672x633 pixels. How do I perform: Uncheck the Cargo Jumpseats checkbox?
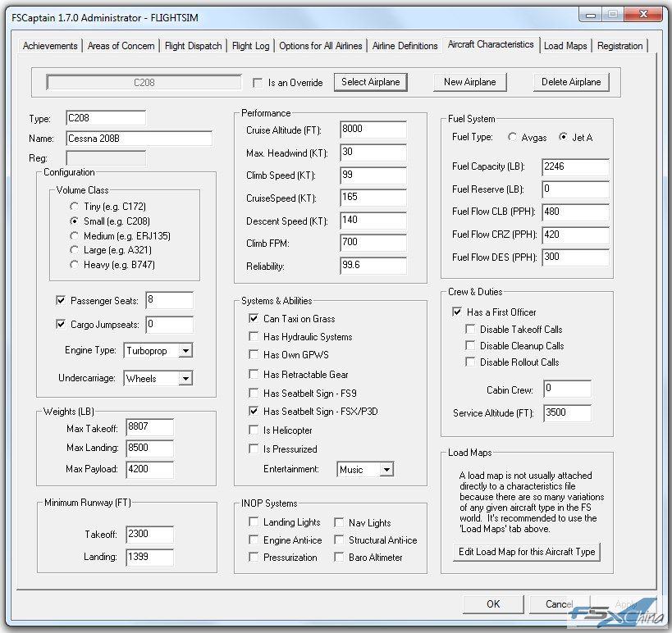coord(61,324)
